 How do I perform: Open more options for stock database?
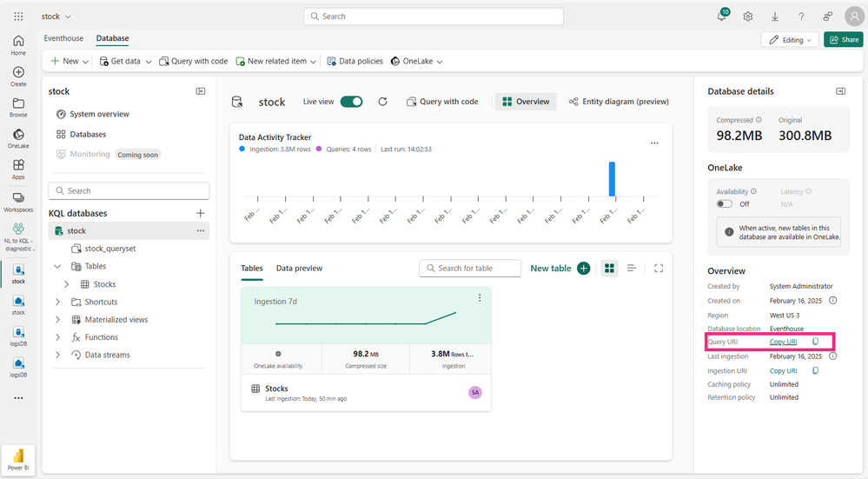(x=201, y=231)
